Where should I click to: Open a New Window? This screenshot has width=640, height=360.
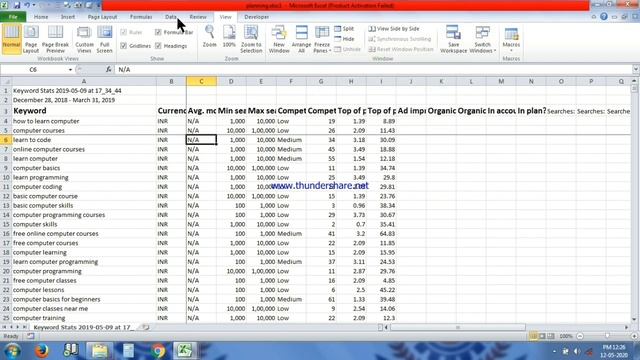coord(279,39)
